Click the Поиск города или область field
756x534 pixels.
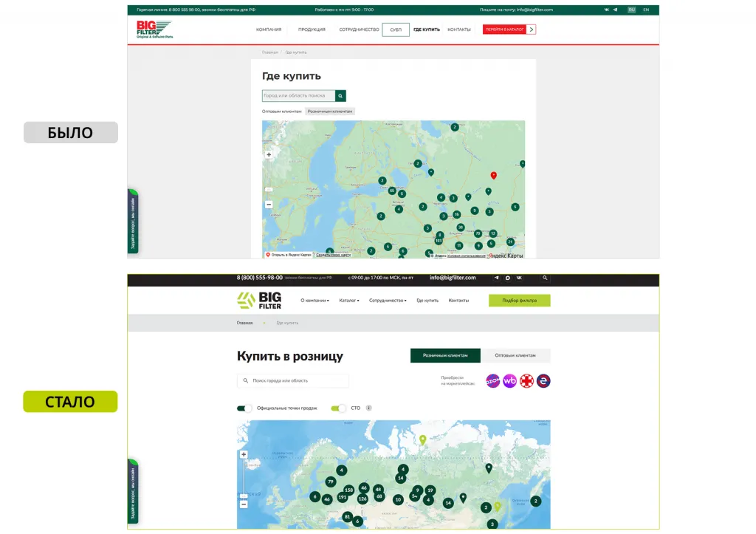coord(292,380)
